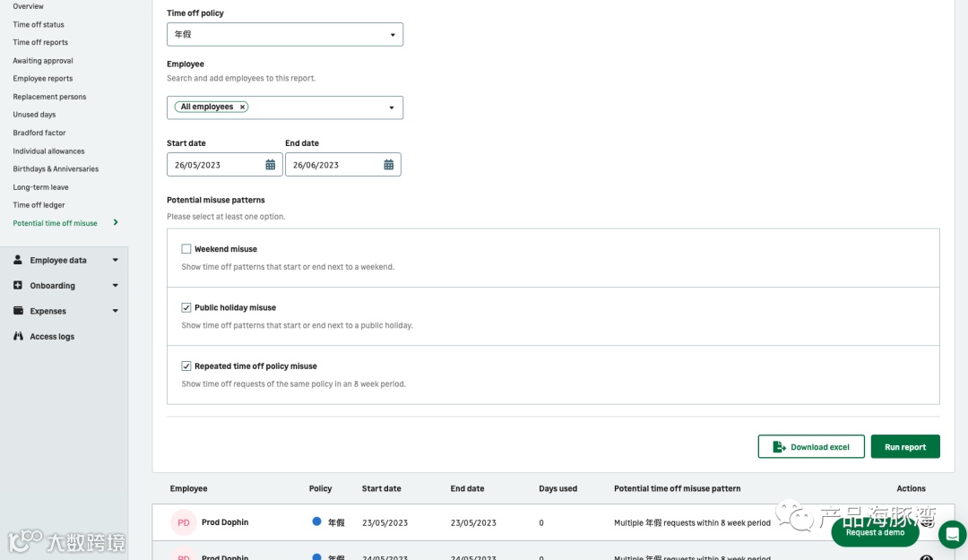
Task: Click the Run report button
Action: coord(905,446)
